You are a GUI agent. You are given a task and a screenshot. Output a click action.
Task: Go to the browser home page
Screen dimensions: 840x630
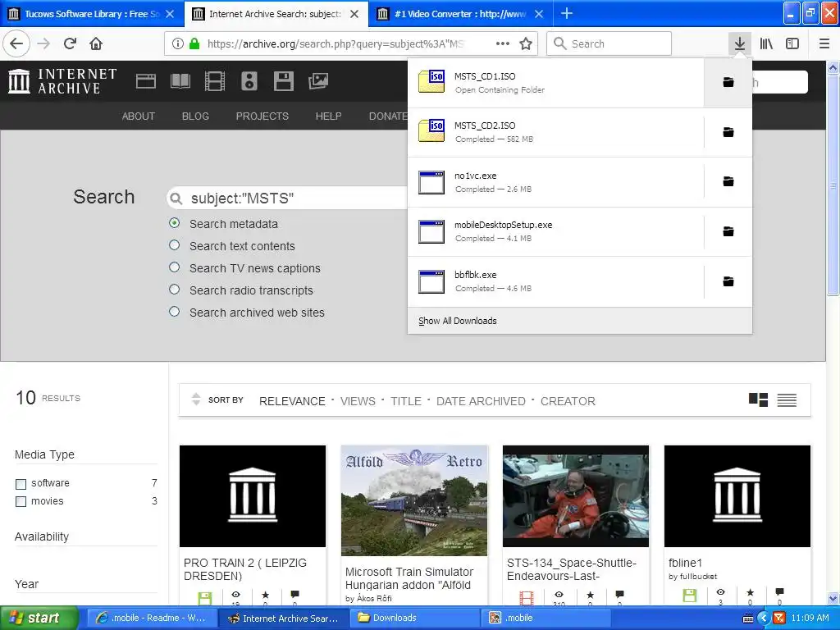coord(96,43)
